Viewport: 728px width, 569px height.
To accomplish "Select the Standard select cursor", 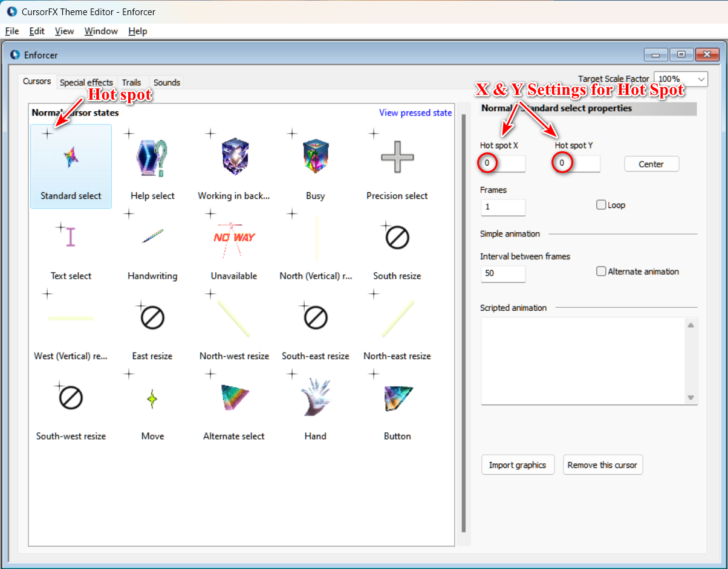I will 71,166.
